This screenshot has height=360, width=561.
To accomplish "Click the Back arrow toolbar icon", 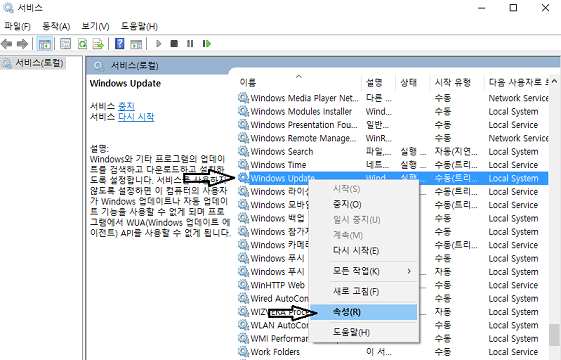I will click(7, 44).
